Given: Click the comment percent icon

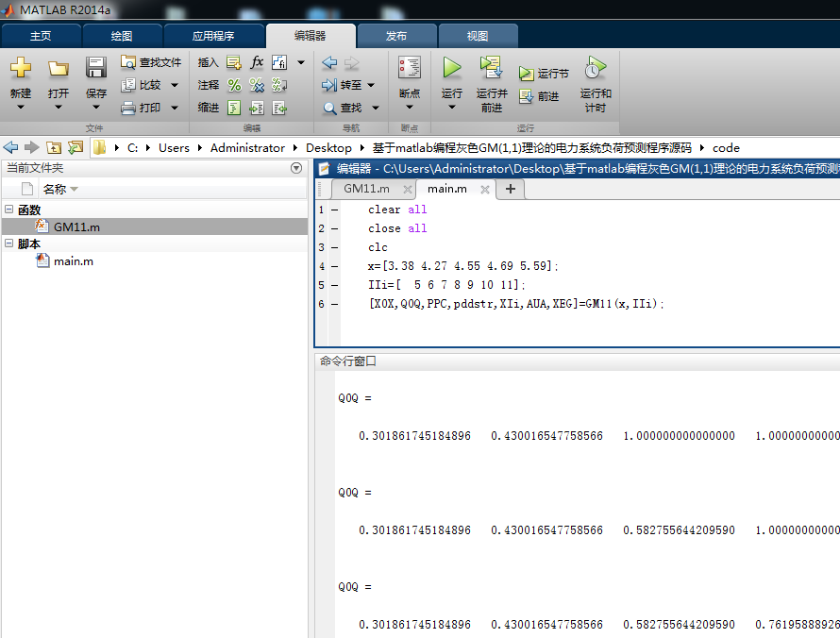Looking at the screenshot, I should point(234,85).
